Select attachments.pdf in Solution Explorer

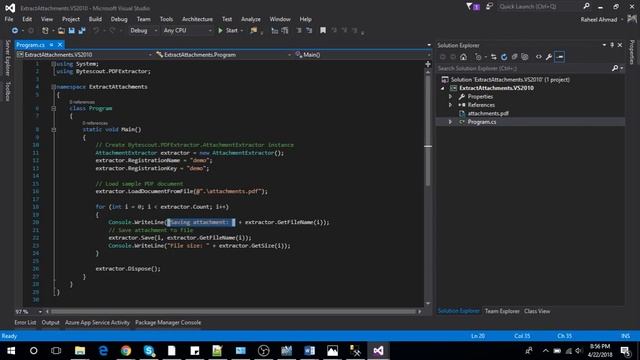pyautogui.click(x=488, y=113)
